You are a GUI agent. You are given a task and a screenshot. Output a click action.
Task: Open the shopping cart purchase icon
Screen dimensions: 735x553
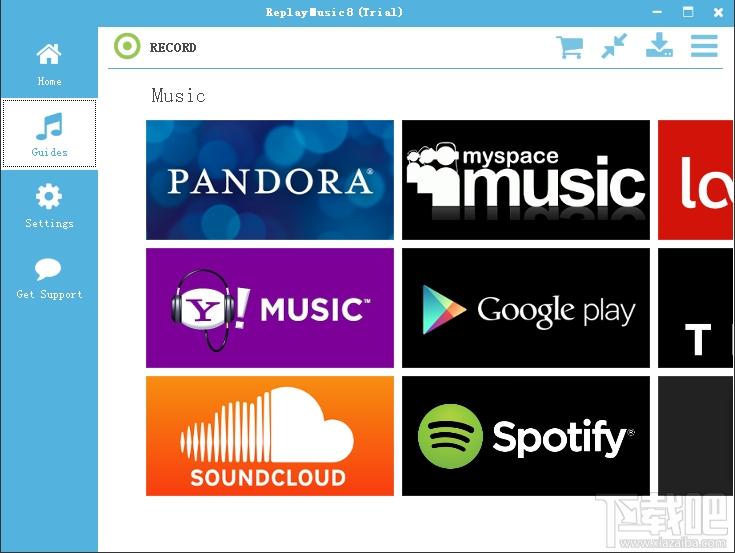click(570, 46)
